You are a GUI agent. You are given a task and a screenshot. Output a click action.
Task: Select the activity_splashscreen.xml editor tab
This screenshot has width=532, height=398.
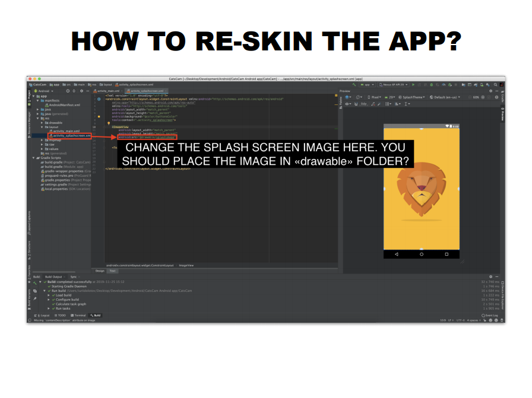tap(147, 91)
